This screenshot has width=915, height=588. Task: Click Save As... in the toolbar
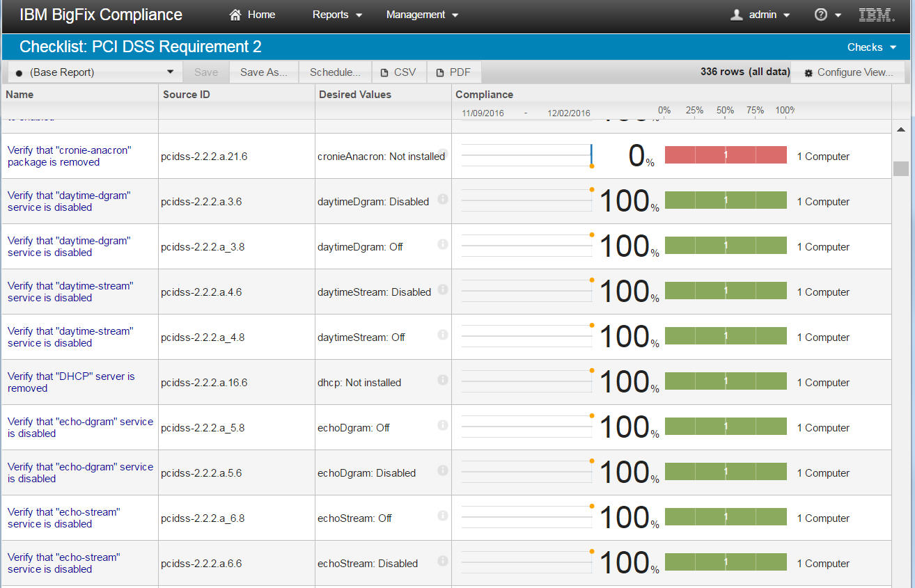pyautogui.click(x=263, y=72)
